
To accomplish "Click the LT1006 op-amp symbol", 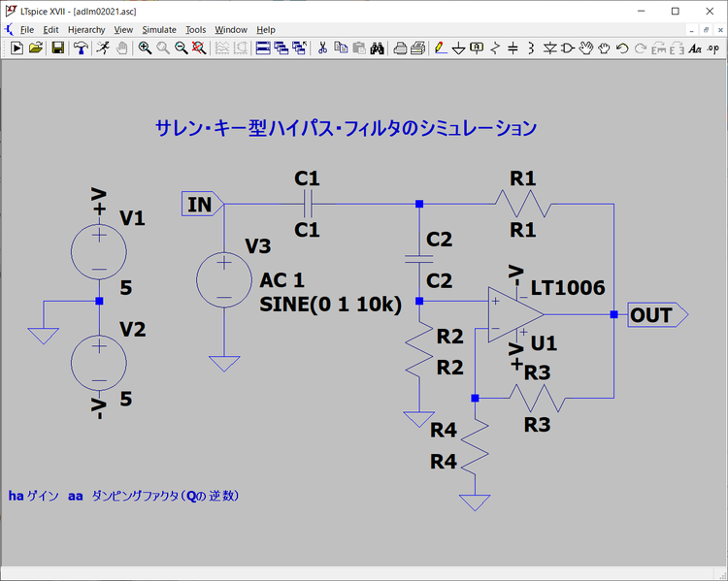I will point(514,314).
